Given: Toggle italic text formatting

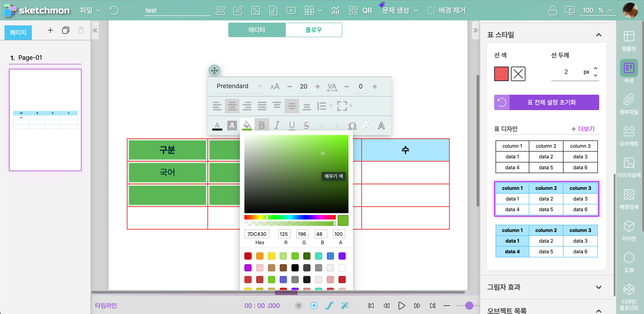Looking at the screenshot, I should click(277, 125).
